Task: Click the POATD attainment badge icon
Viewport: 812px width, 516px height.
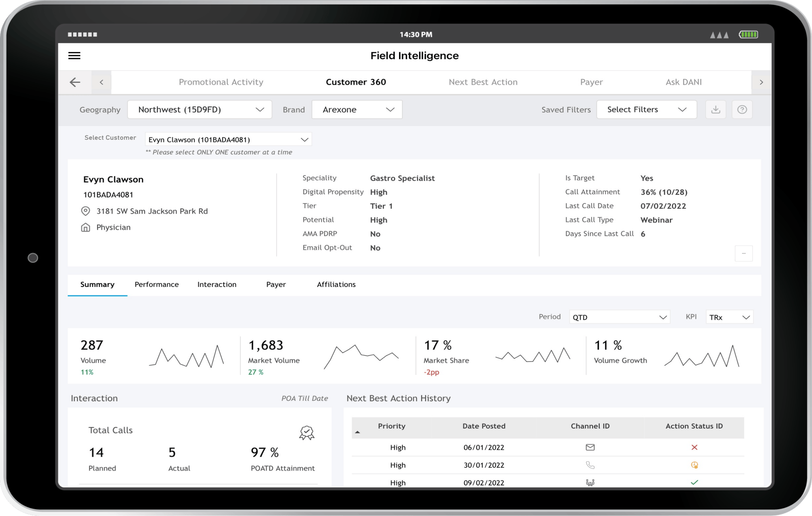Action: pos(307,433)
